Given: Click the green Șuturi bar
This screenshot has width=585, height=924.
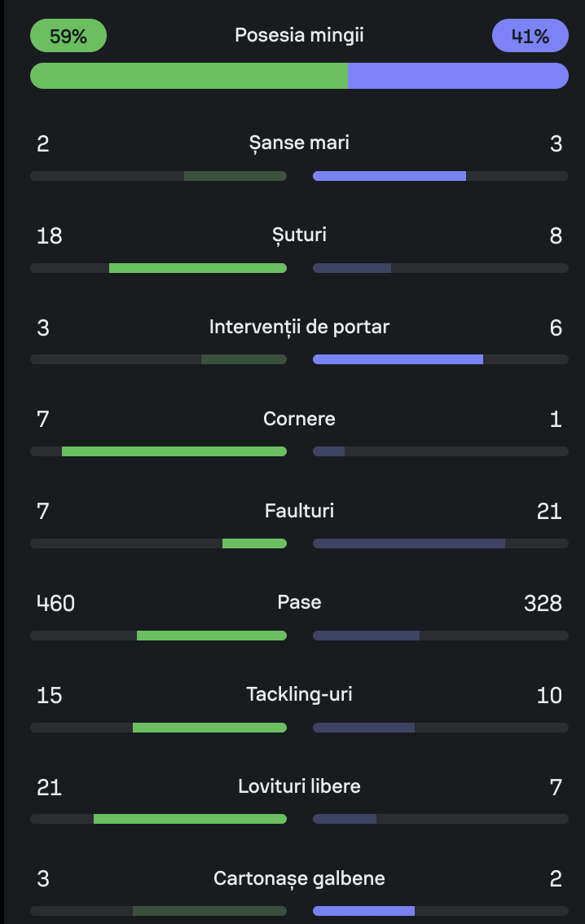Looking at the screenshot, I should (198, 268).
